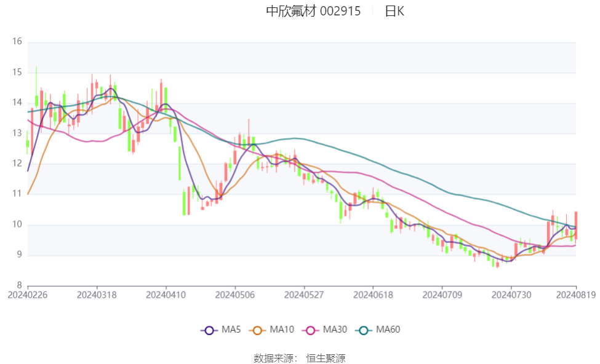Click the chart title 中欣氟材 002915
Screen dimensions: 600x364
tap(313, 11)
